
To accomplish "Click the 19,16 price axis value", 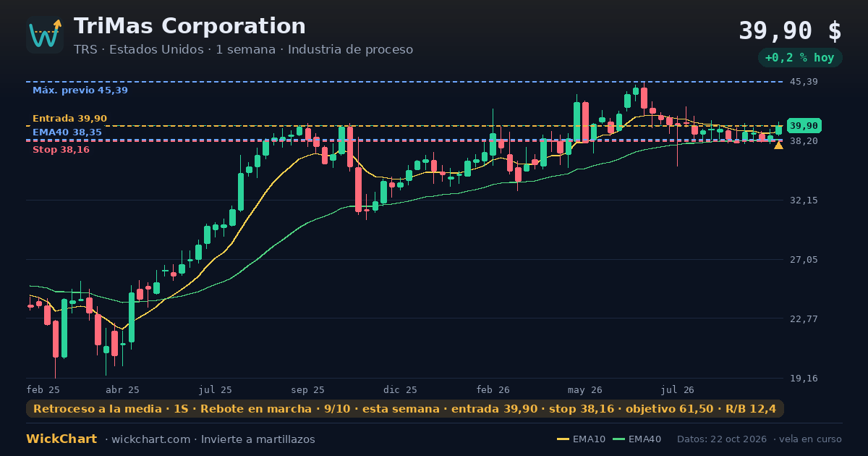I will point(804,378).
